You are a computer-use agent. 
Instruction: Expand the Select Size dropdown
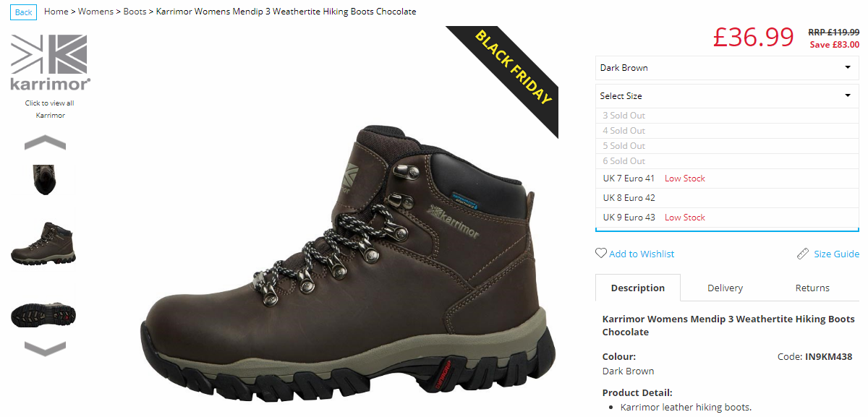click(727, 95)
